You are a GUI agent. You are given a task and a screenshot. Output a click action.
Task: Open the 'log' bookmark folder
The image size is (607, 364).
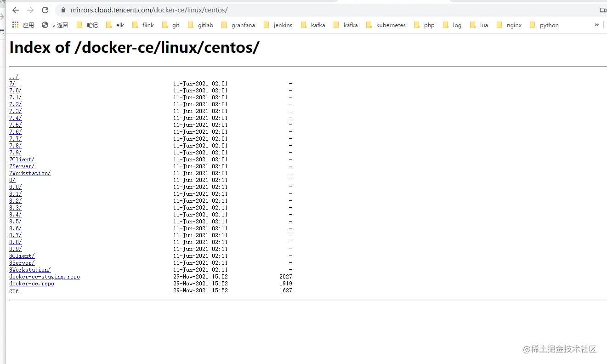(x=452, y=25)
